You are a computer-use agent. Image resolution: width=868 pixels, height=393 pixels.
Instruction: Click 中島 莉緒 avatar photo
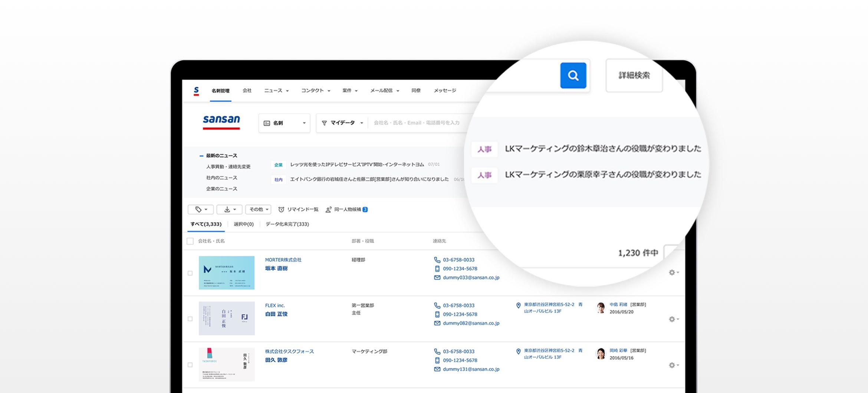tap(601, 308)
